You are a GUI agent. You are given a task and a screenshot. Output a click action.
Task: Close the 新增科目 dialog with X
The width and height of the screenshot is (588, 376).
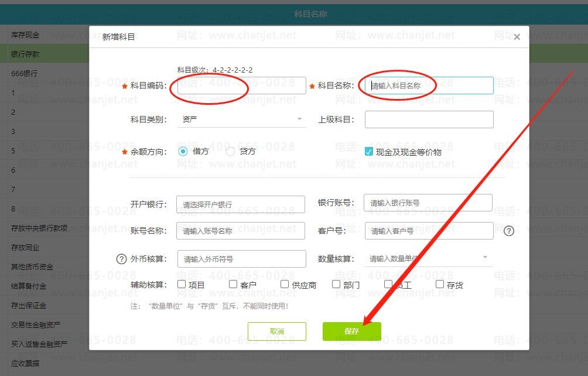(517, 37)
